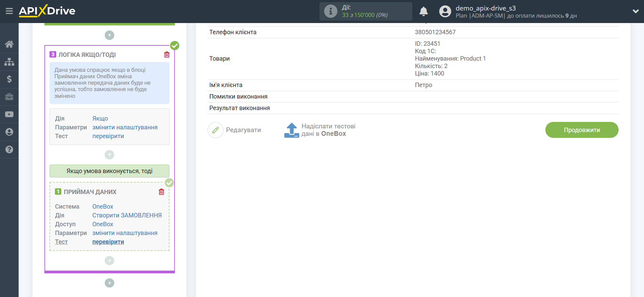The width and height of the screenshot is (644, 297).
Task: Click the upload to OneBox icon
Action: 291,130
